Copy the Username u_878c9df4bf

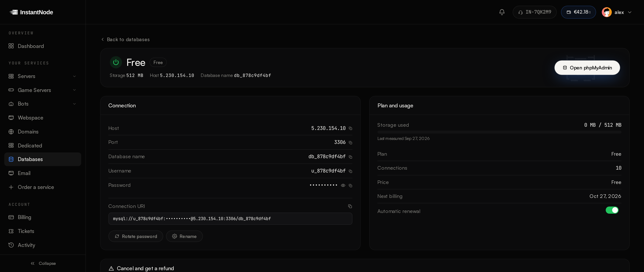pos(350,171)
